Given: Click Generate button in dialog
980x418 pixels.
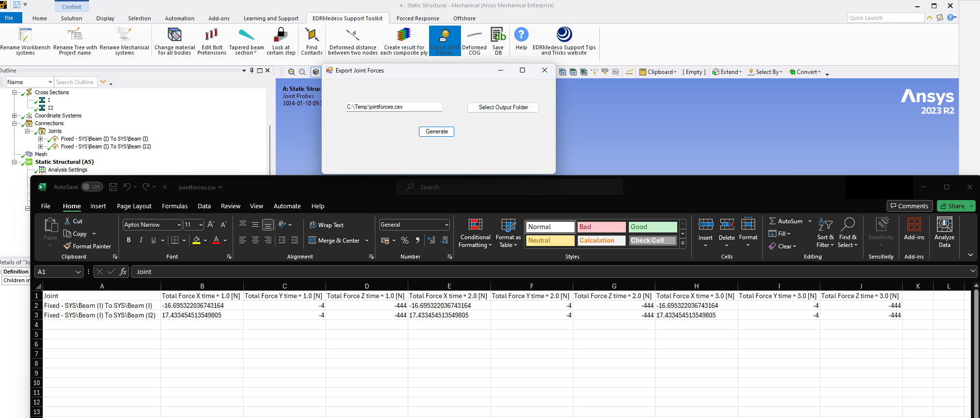Looking at the screenshot, I should click(436, 131).
